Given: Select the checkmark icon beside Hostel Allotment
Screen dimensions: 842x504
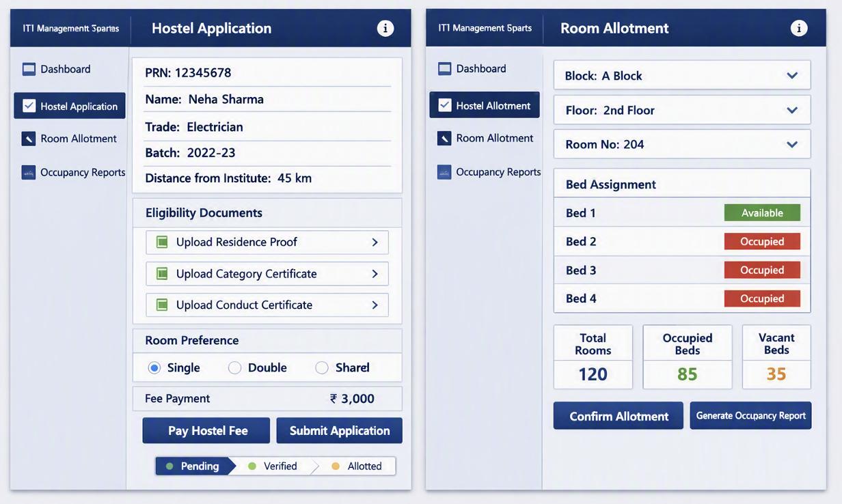Looking at the screenshot, I should [x=444, y=105].
